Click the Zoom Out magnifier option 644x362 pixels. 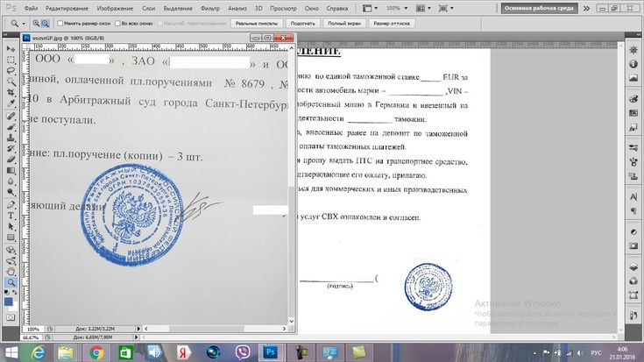(46, 24)
